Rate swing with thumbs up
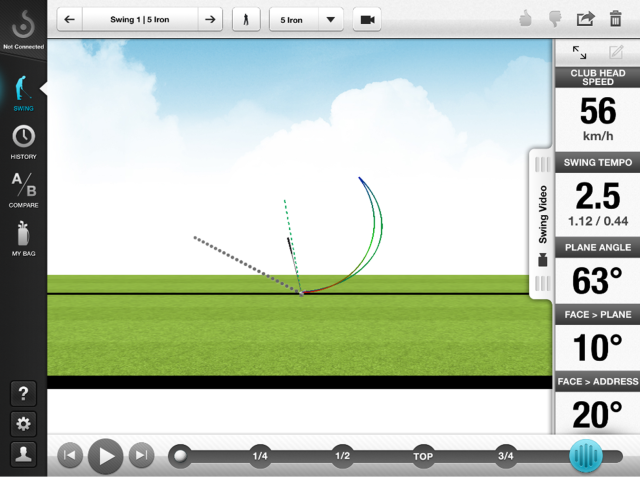640x477 pixels. [526, 19]
